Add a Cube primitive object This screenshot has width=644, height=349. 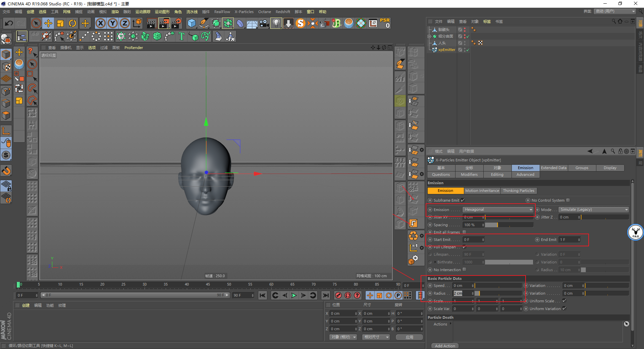pyautogui.click(x=192, y=23)
